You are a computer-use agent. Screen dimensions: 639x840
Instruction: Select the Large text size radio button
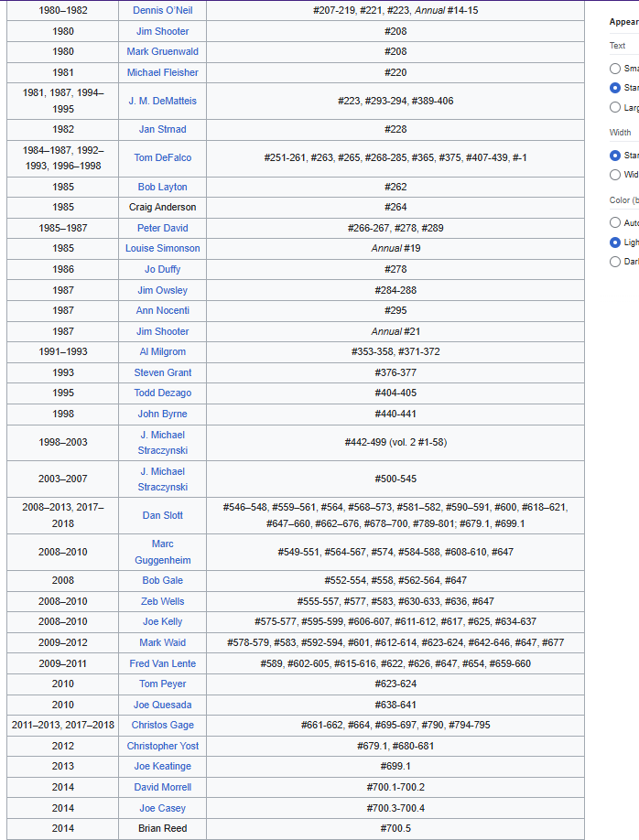(x=615, y=107)
